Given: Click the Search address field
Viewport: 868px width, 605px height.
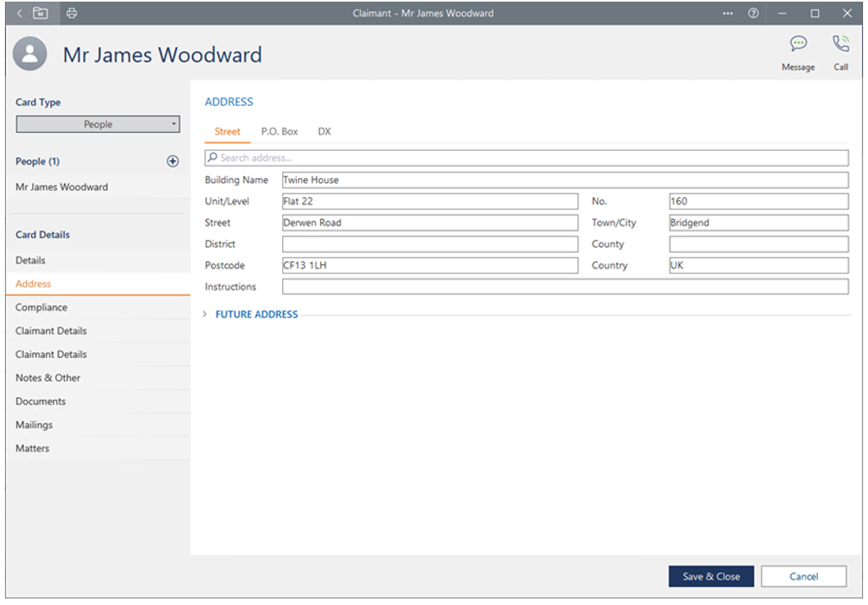Looking at the screenshot, I should 525,158.
